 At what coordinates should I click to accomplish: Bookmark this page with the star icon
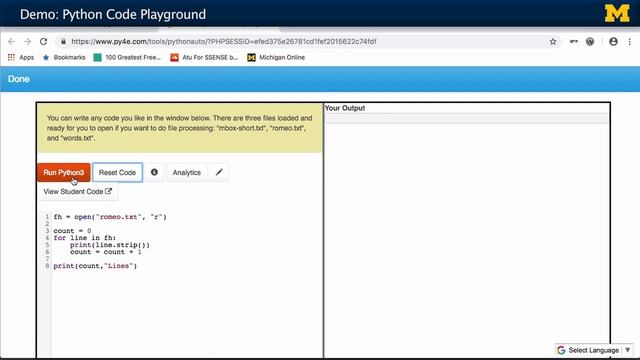coord(553,42)
